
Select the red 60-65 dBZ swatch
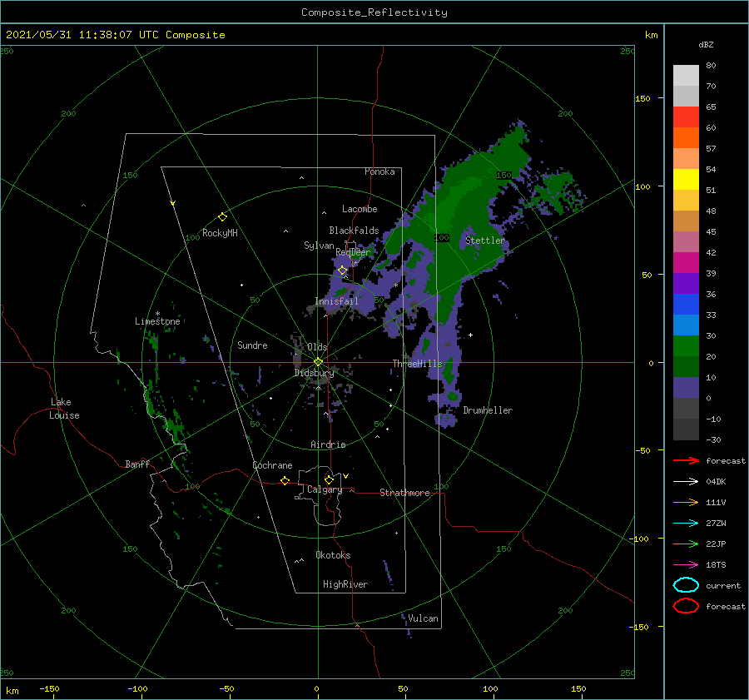(x=686, y=117)
